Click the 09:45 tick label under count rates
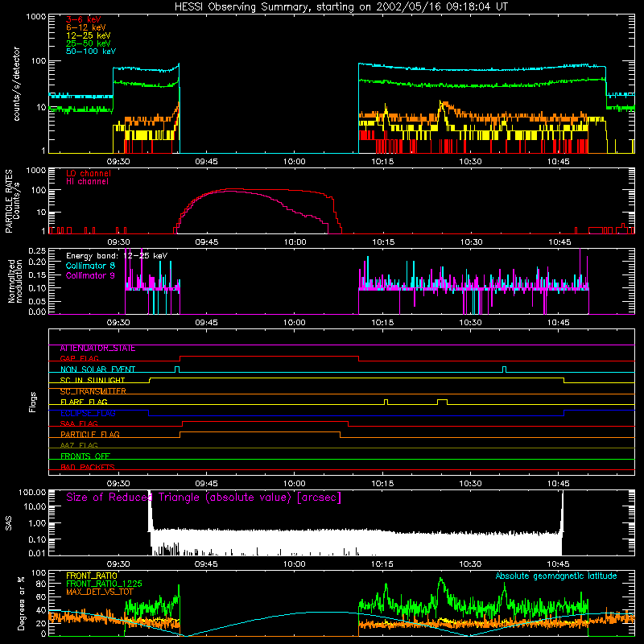 tap(206, 162)
